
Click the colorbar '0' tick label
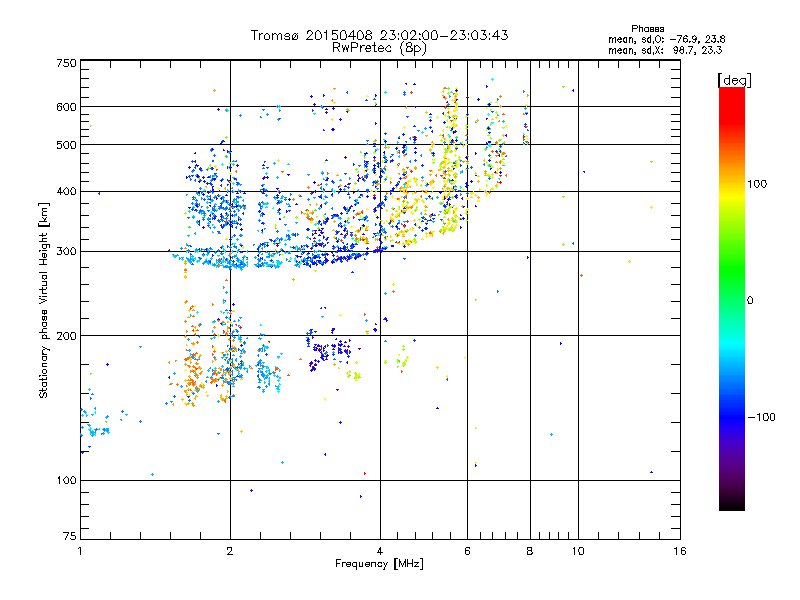[750, 300]
